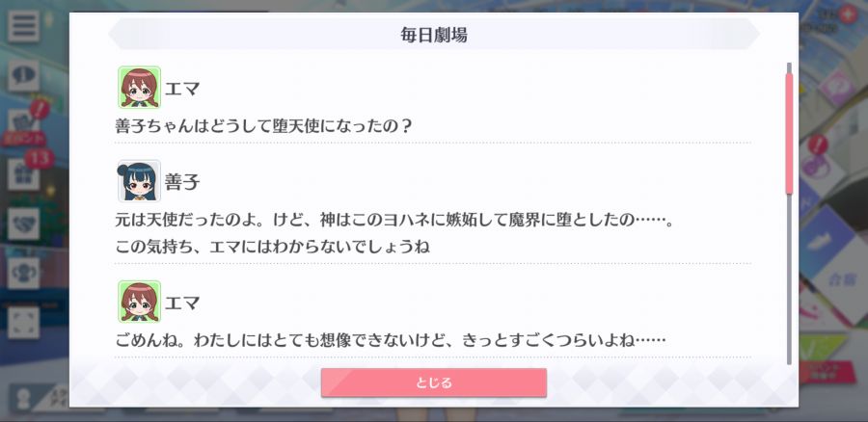
Task: Open the hamburger menu icon
Action: (x=23, y=27)
